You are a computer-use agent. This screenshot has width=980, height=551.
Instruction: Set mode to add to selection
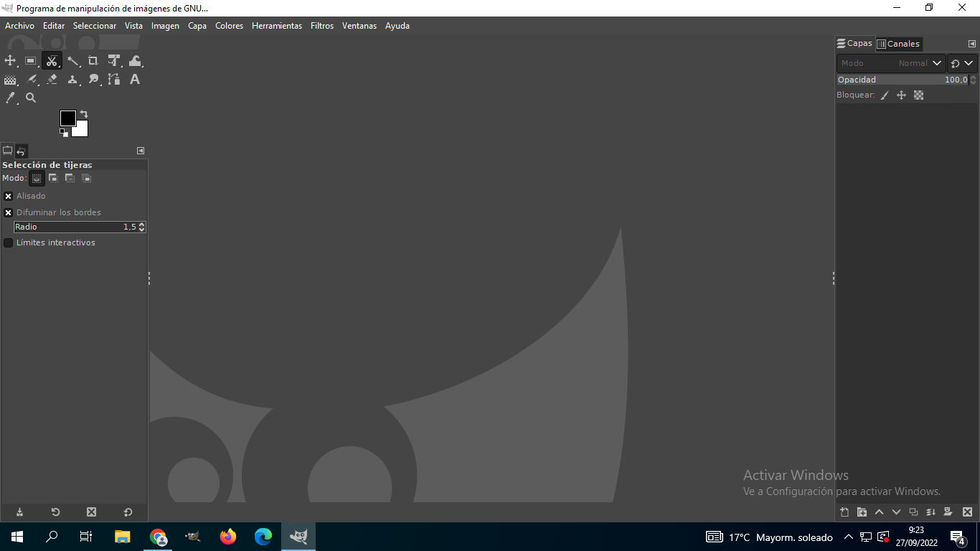tap(53, 178)
